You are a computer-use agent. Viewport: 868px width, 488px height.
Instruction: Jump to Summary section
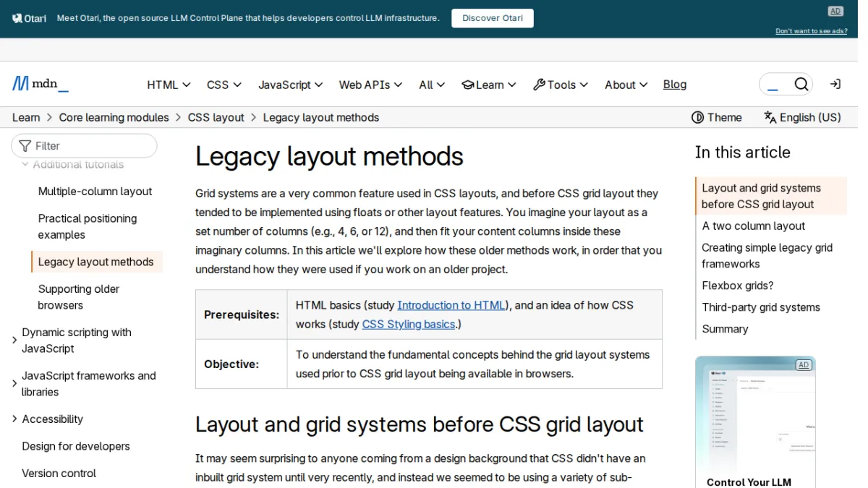(725, 329)
